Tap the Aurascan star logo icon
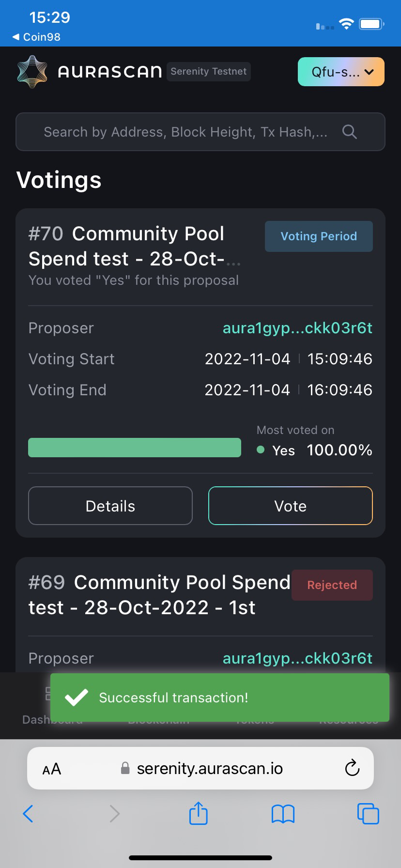The height and width of the screenshot is (868, 401). (32, 72)
